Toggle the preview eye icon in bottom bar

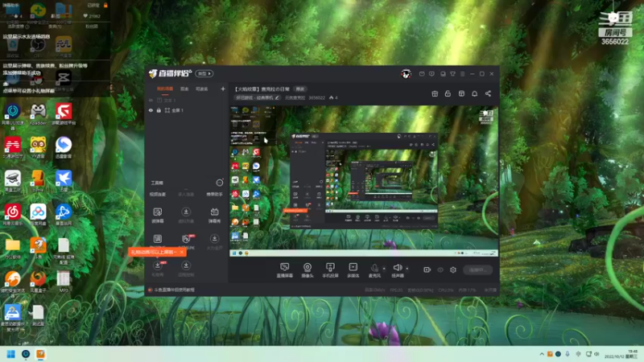coord(440,269)
